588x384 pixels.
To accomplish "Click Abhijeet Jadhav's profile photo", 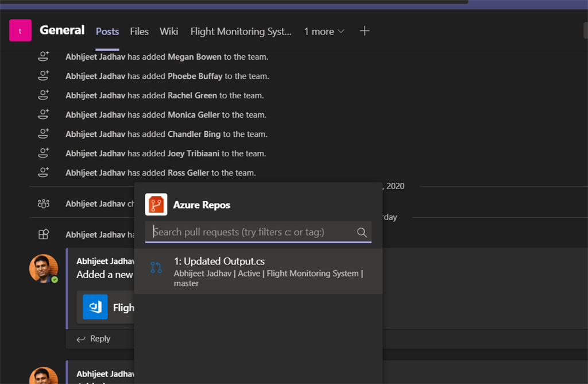I will click(44, 268).
